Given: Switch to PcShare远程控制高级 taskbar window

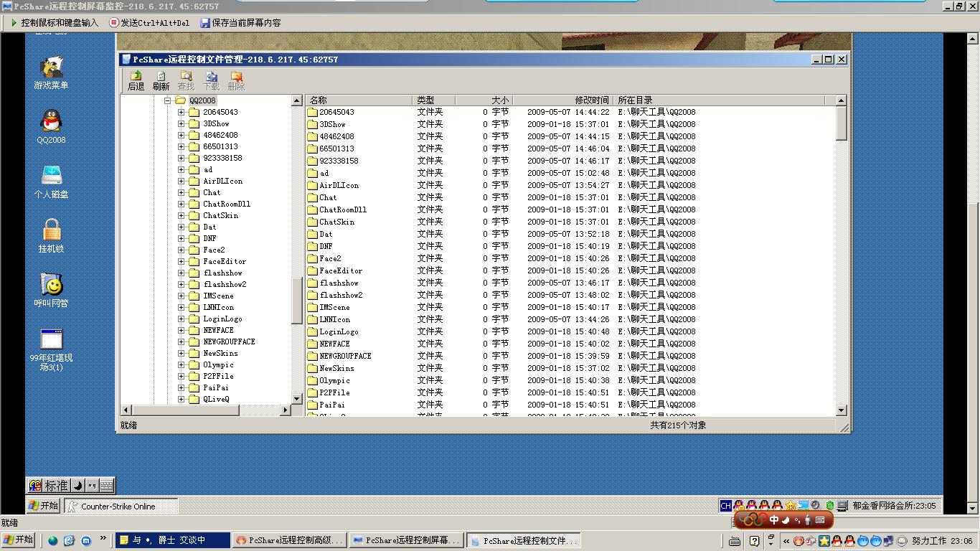Looking at the screenshot, I should 290,540.
